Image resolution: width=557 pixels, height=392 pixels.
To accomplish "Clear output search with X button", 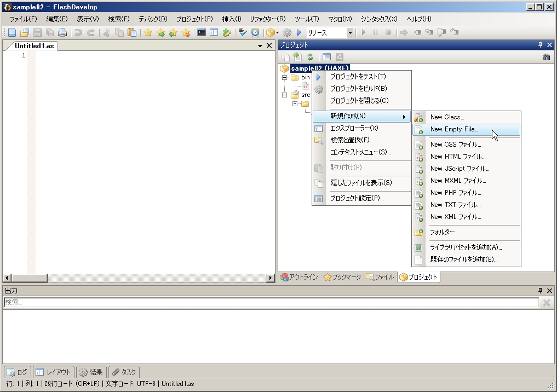I will (x=547, y=303).
